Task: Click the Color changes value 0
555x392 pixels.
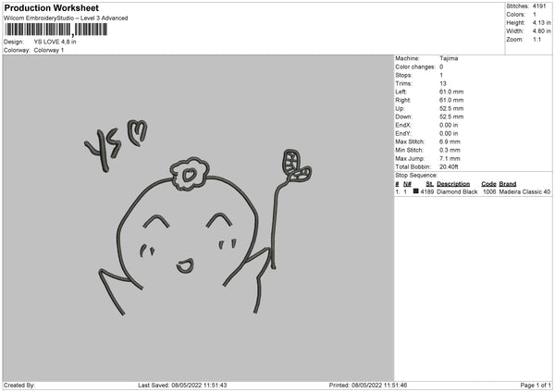Action: pyautogui.click(x=441, y=67)
